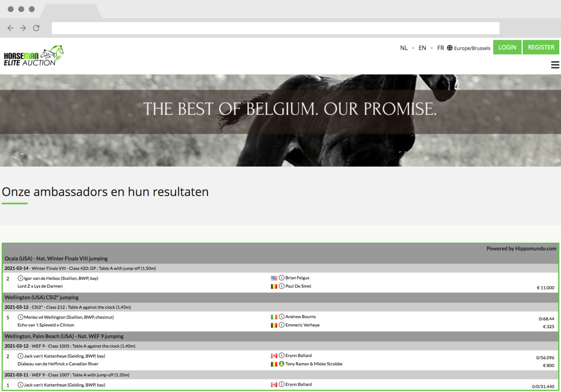This screenshot has height=392, width=561.
Task: Click info icon for Igor van de Heibos
Action: [x=20, y=278]
